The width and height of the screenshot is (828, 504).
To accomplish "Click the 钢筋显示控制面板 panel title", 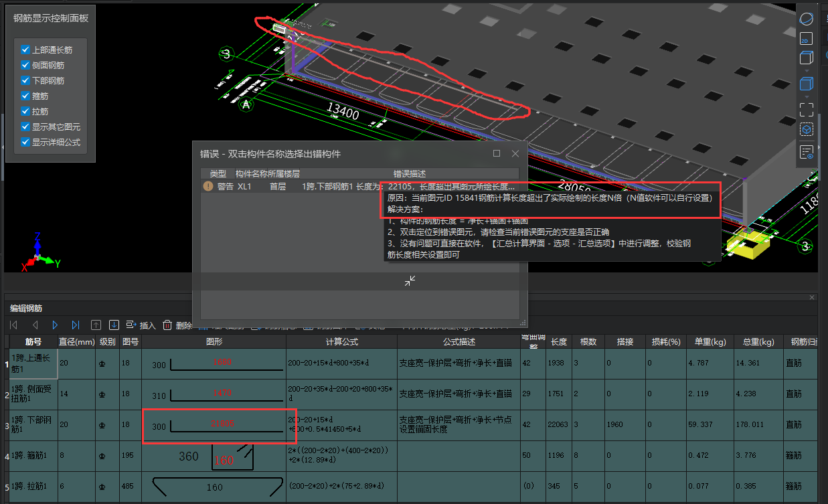I will tap(51, 18).
